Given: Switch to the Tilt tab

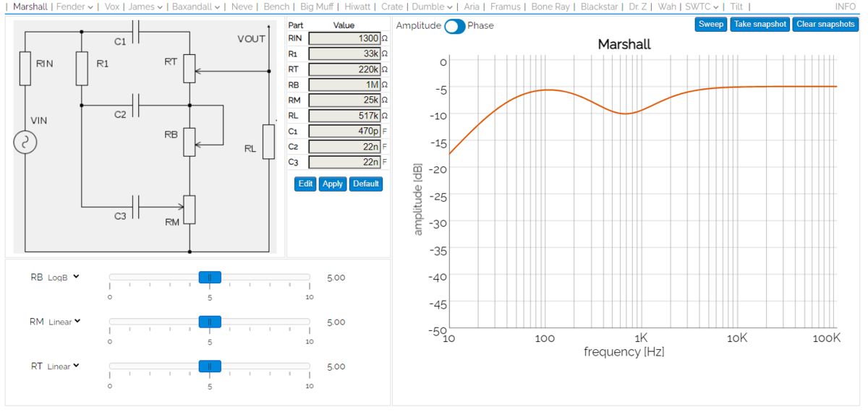Looking at the screenshot, I should pos(736,7).
